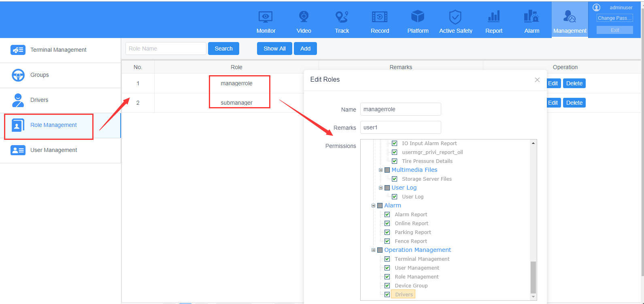644x304 pixels.
Task: Select Terminal Management in the sidebar
Action: [x=60, y=50]
